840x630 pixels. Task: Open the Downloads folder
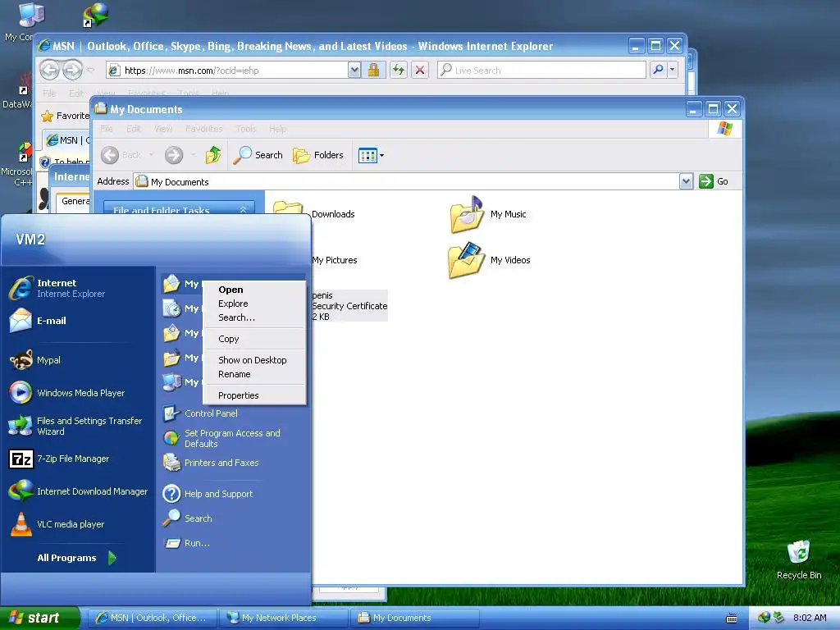tap(333, 214)
